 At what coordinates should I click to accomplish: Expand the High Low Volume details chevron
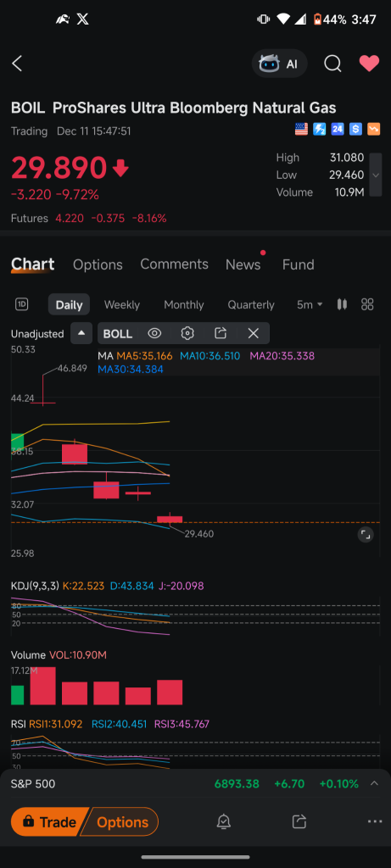[376, 175]
